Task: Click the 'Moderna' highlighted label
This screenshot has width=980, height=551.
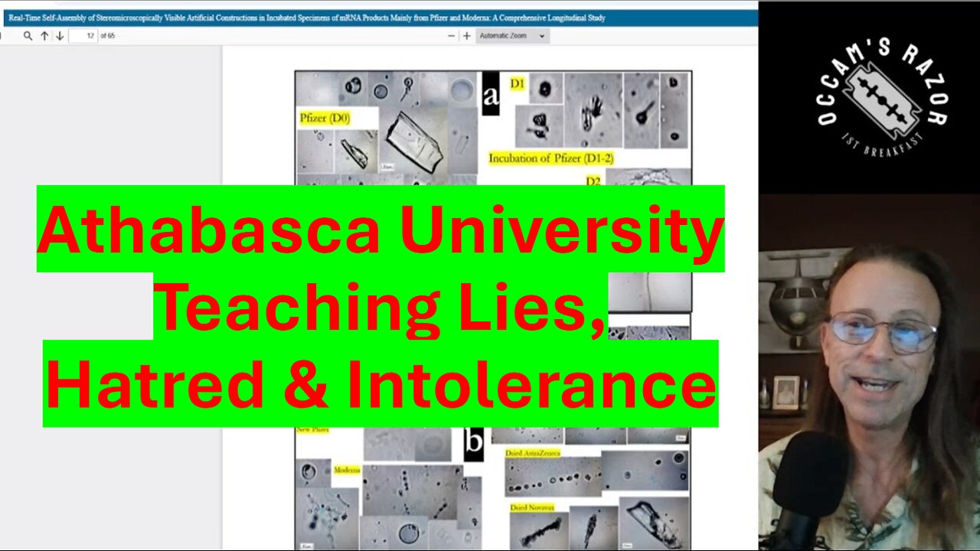Action: tap(347, 469)
